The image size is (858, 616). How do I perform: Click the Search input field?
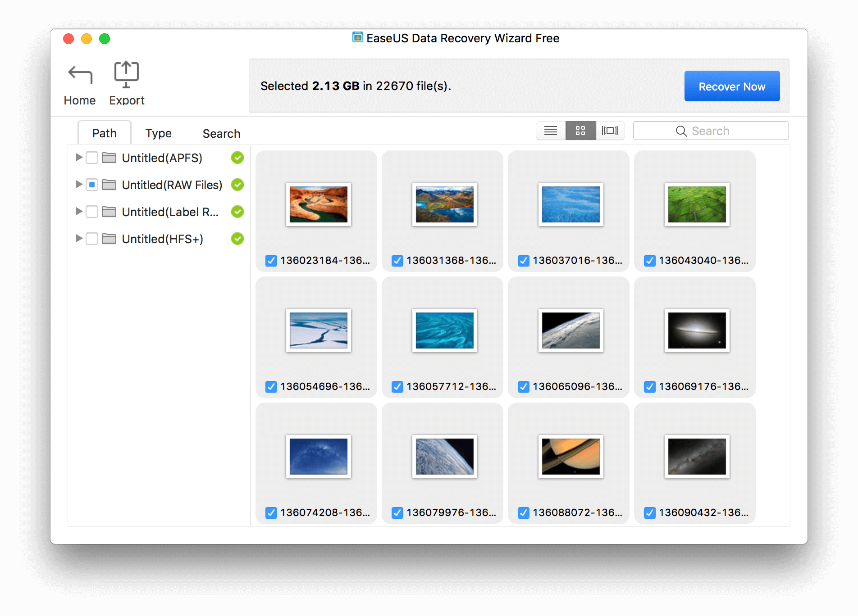[711, 131]
